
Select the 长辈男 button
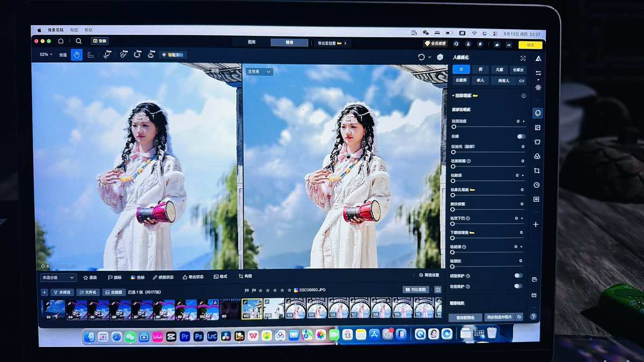[461, 80]
